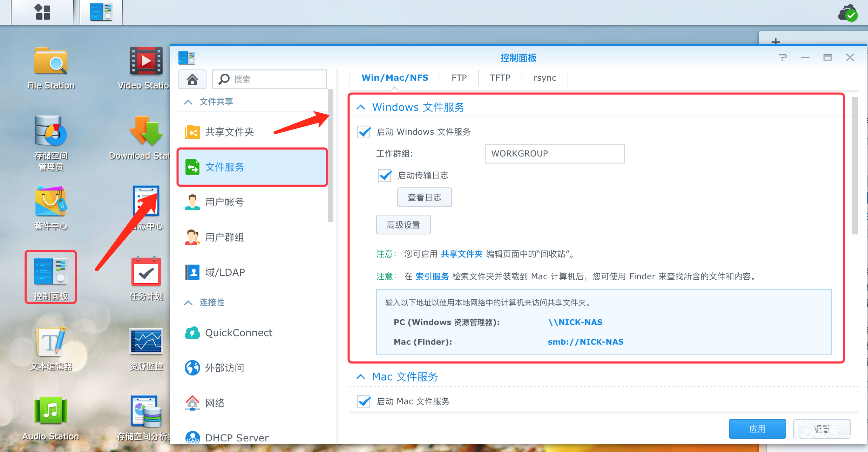Image resolution: width=868 pixels, height=452 pixels.
Task: Open Log Center (日志中心) desktop icon
Action: pyautogui.click(x=146, y=208)
